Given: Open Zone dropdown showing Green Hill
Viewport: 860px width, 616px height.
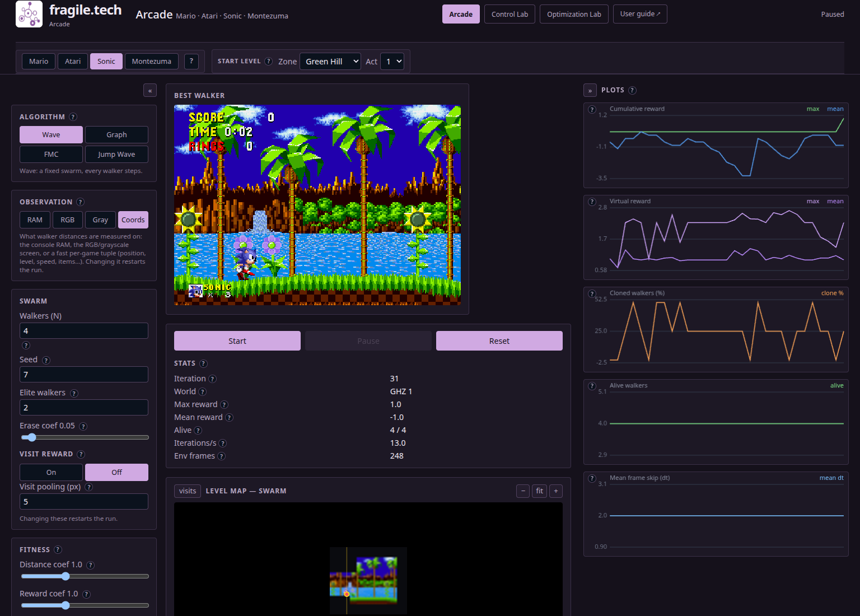Looking at the screenshot, I should point(330,61).
